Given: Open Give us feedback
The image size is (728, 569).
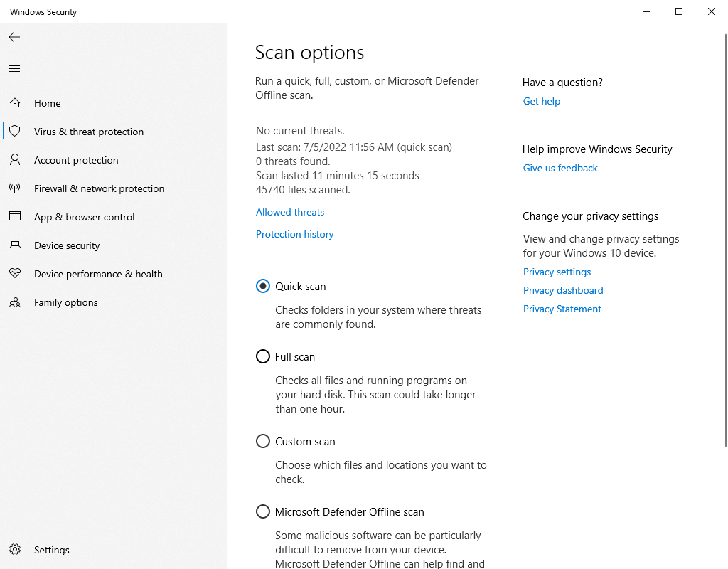Looking at the screenshot, I should click(560, 168).
